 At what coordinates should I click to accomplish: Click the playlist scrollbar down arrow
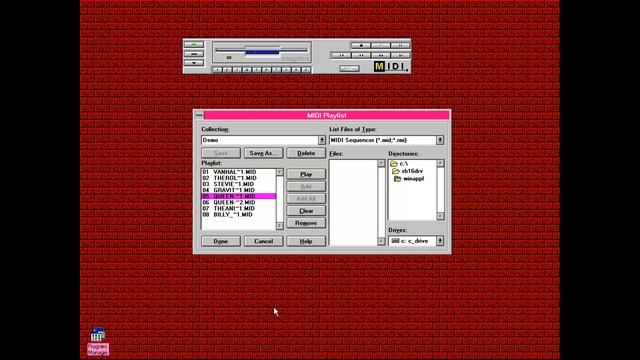point(280,226)
